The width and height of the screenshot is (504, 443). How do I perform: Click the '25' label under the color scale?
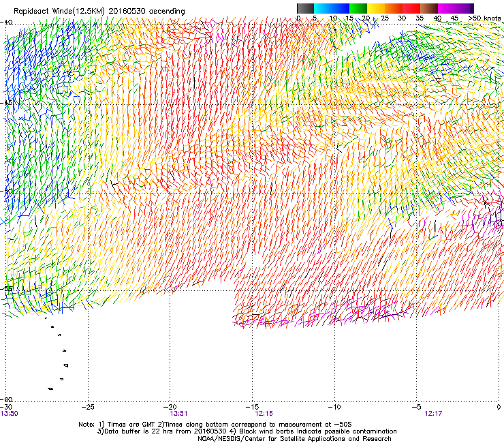(x=385, y=18)
